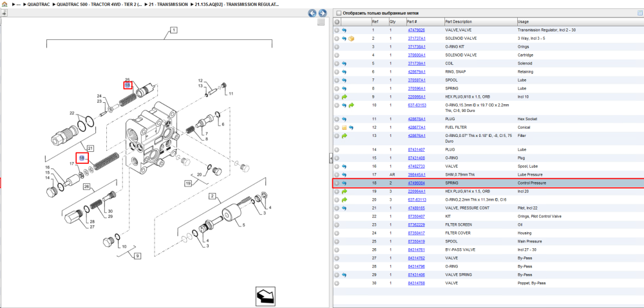Click the plus circle on BY-PASS VALVE row 26
Image resolution: width=644 pixels, height=308 pixels.
click(x=337, y=249)
